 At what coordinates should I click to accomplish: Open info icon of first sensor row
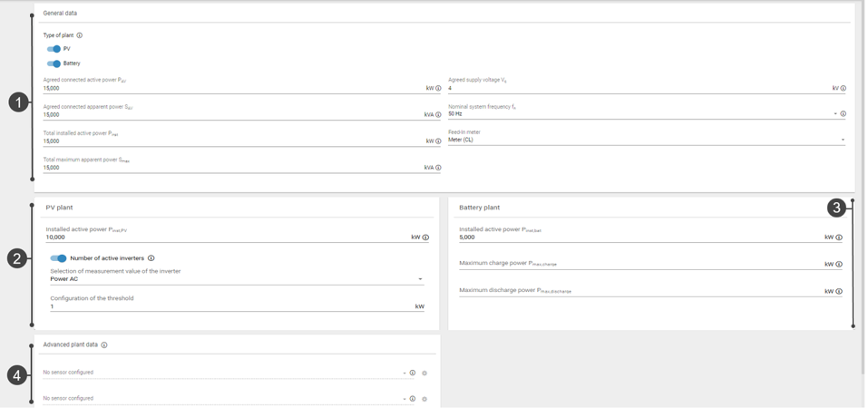[413, 373]
